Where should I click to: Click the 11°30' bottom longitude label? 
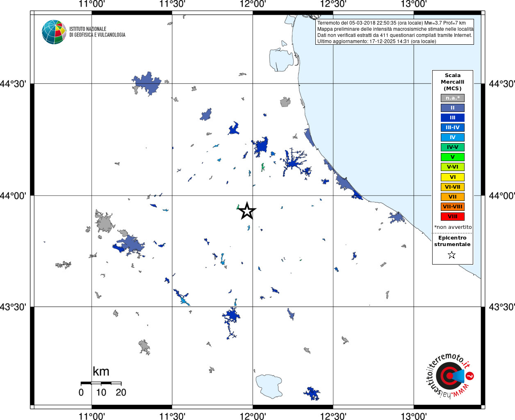pos(172,416)
